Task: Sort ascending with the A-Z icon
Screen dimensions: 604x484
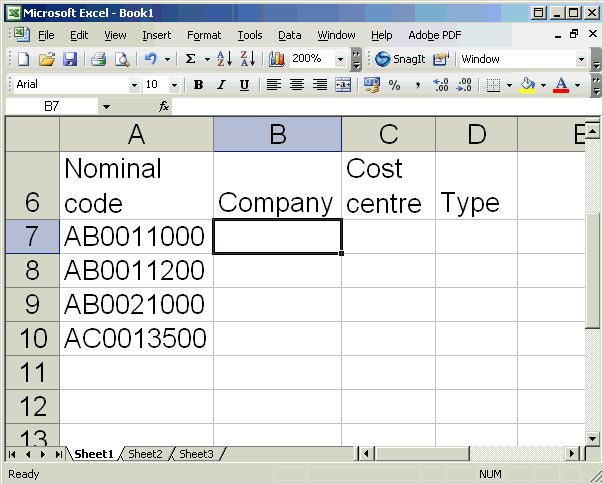Action: pos(224,59)
